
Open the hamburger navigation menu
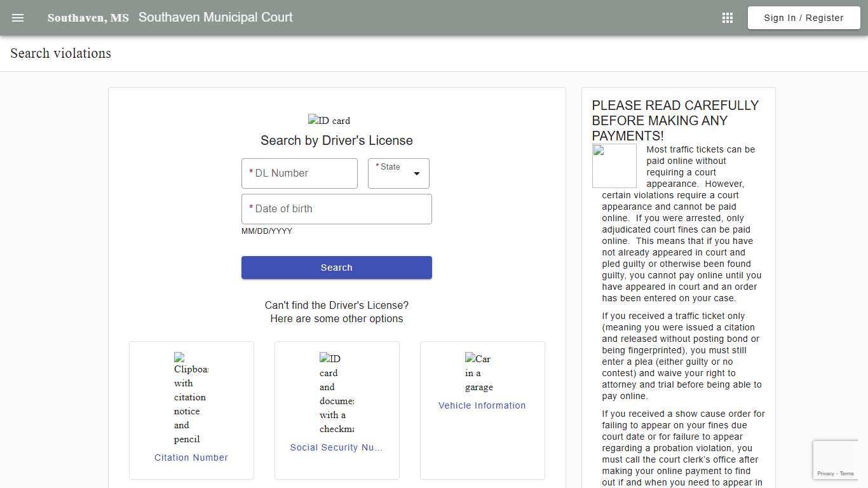[x=17, y=17]
